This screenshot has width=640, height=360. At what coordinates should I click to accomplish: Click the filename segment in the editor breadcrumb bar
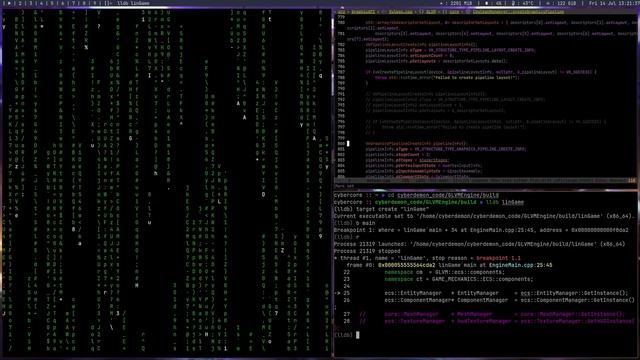[400, 12]
